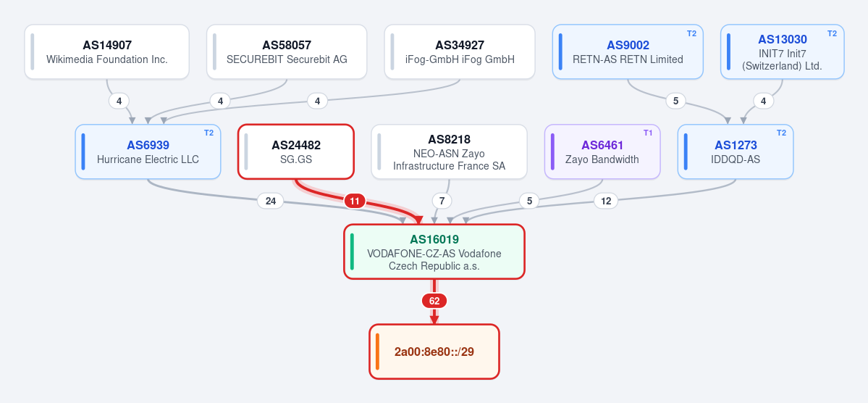Click the T2 badge on AS6939
Image resolution: width=868 pixels, height=403 pixels.
208,133
